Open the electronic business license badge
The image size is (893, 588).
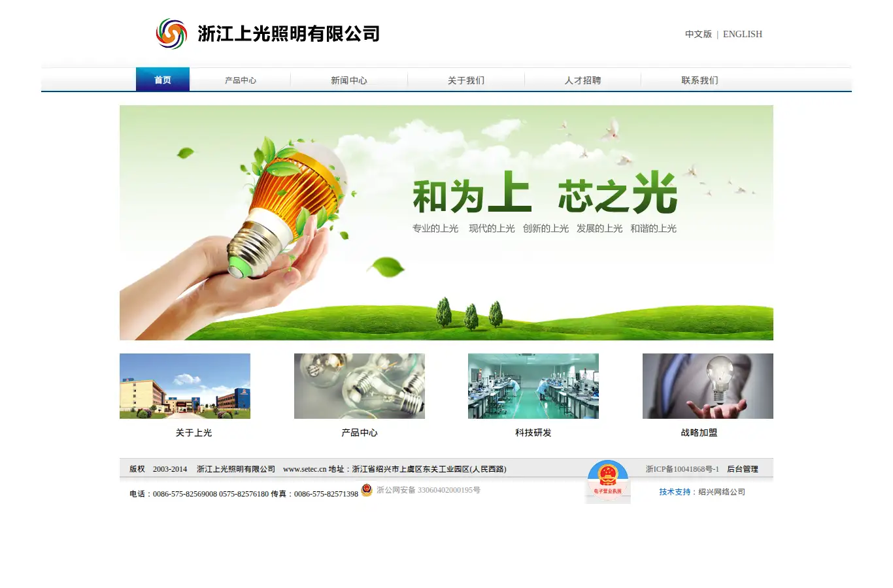point(608,482)
